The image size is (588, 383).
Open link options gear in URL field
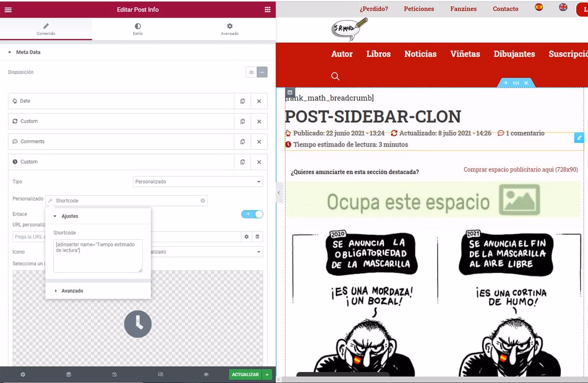(247, 237)
